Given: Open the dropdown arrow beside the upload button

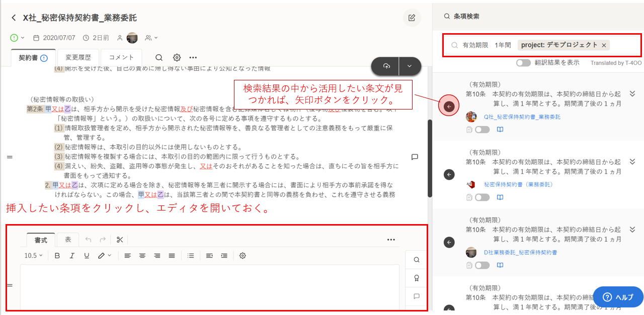Looking at the screenshot, I should (x=410, y=66).
